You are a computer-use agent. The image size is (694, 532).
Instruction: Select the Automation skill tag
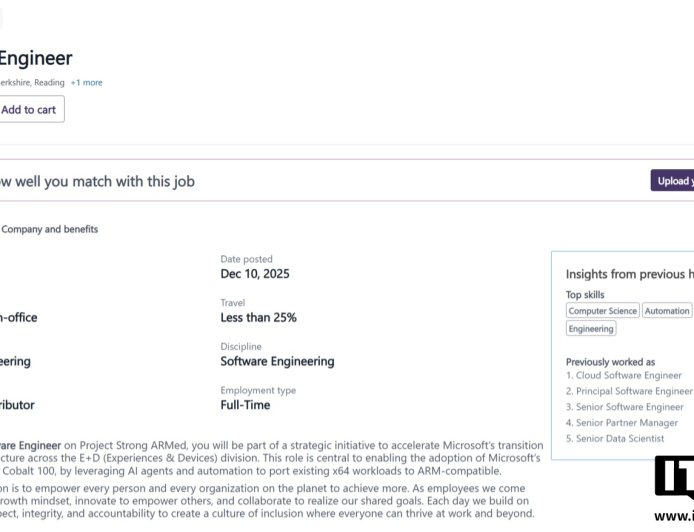[666, 311]
